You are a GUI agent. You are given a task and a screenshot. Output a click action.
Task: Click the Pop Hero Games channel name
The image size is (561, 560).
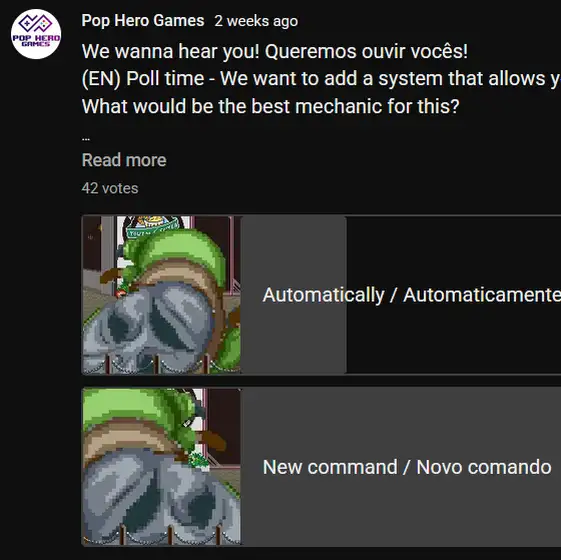(x=143, y=20)
